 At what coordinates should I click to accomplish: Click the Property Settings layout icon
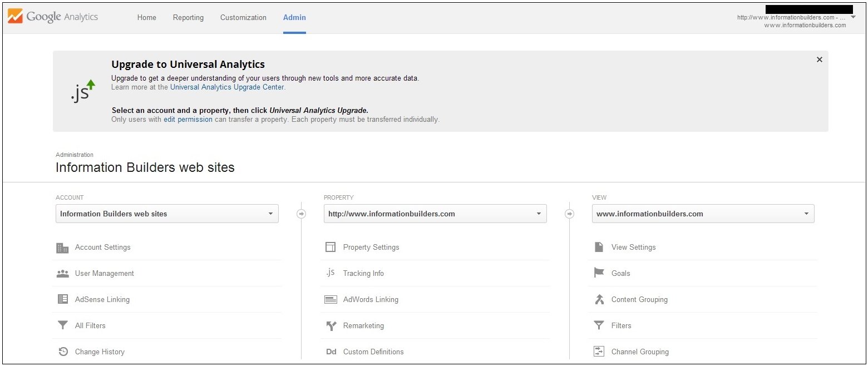(331, 247)
